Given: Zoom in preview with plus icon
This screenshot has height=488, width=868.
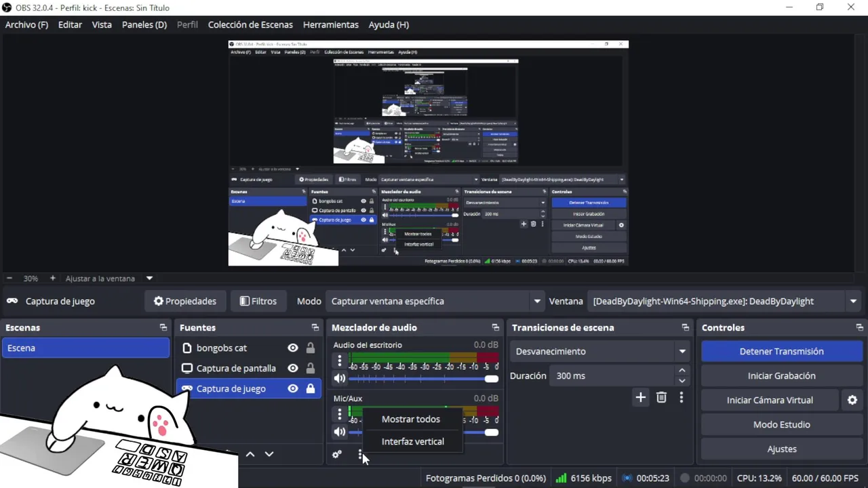Looking at the screenshot, I should (52, 278).
